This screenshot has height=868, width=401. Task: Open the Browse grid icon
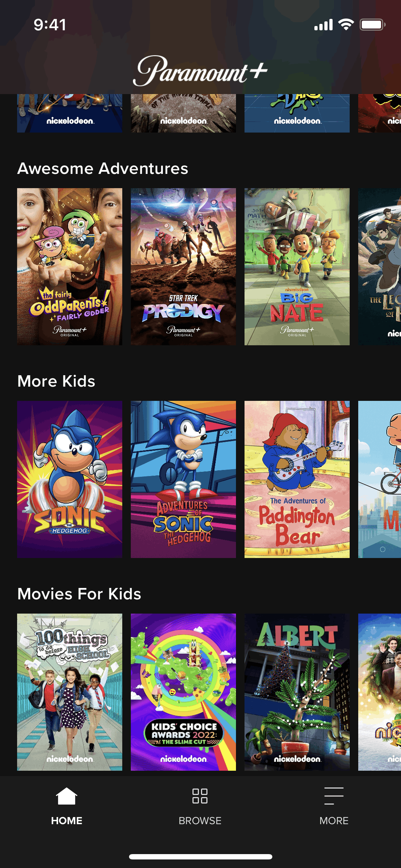coord(200,796)
